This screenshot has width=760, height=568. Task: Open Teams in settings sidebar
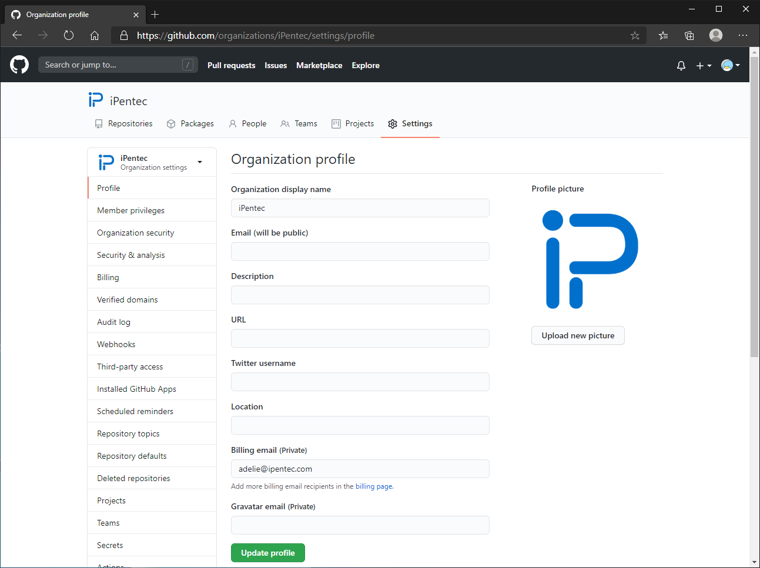coord(152,522)
